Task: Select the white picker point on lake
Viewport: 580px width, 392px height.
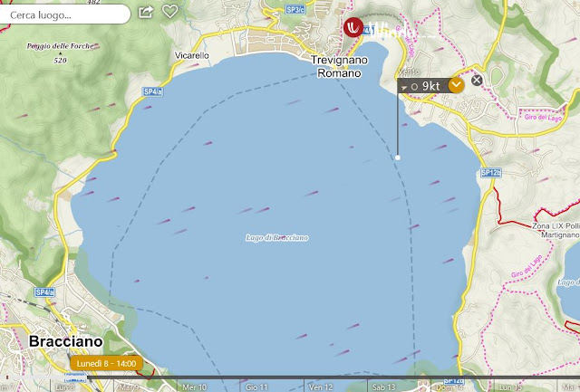Action: [x=398, y=158]
